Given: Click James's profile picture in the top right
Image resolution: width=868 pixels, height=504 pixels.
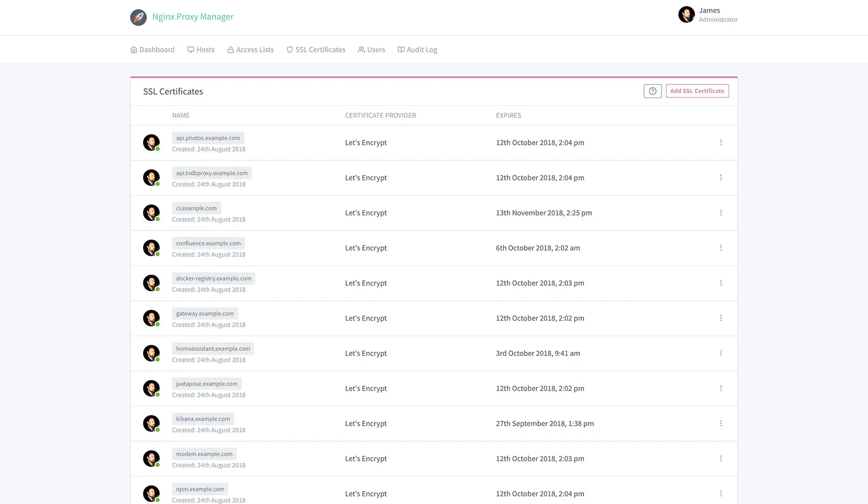Looking at the screenshot, I should click(686, 14).
